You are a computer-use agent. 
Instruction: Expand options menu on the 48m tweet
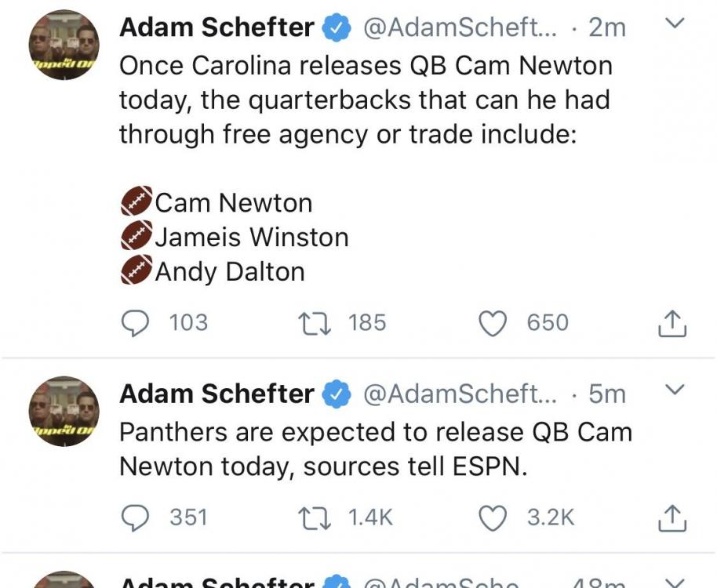point(674,581)
